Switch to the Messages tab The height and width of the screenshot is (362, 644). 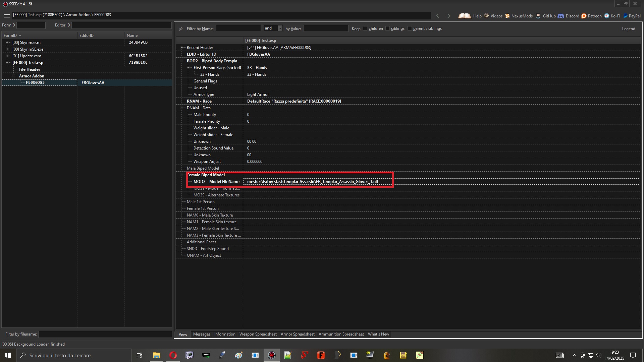tap(202, 334)
